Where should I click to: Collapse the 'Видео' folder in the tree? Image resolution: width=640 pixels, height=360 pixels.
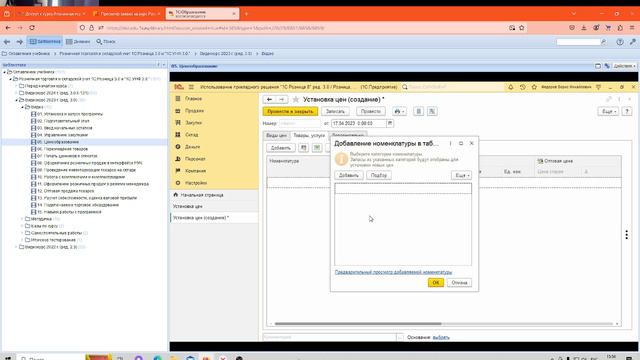coord(22,107)
